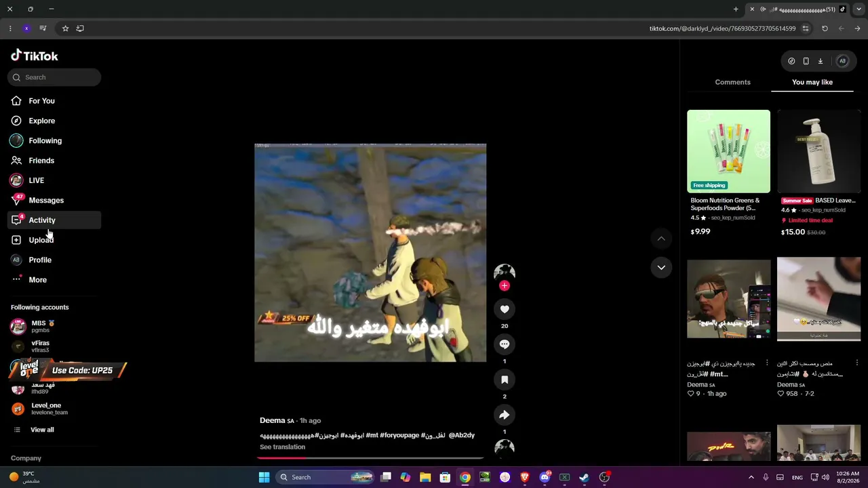The image size is (868, 488).
Task: Click the browser address bar URL
Action: (722, 28)
